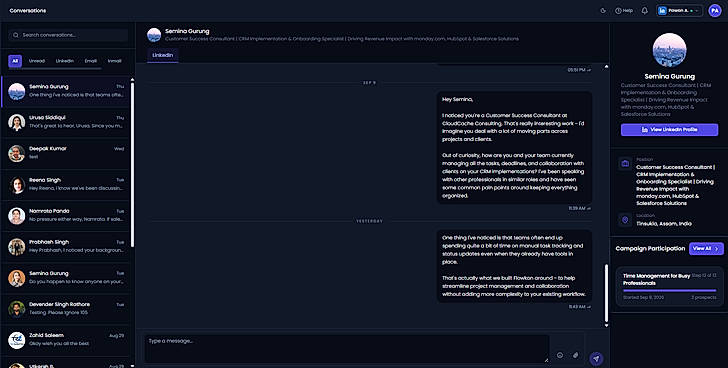Click the View LinkedIn Profile button
Viewport: 728px width, 368px height.
(x=670, y=129)
